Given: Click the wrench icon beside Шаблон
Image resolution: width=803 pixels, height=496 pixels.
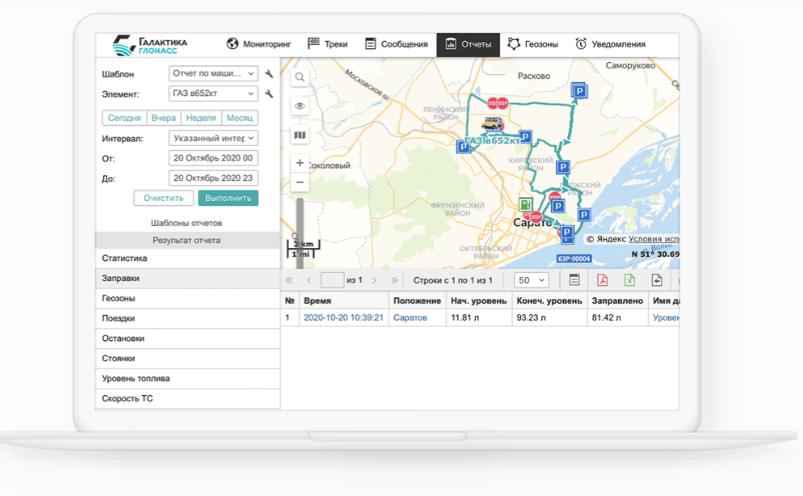Looking at the screenshot, I should (269, 74).
